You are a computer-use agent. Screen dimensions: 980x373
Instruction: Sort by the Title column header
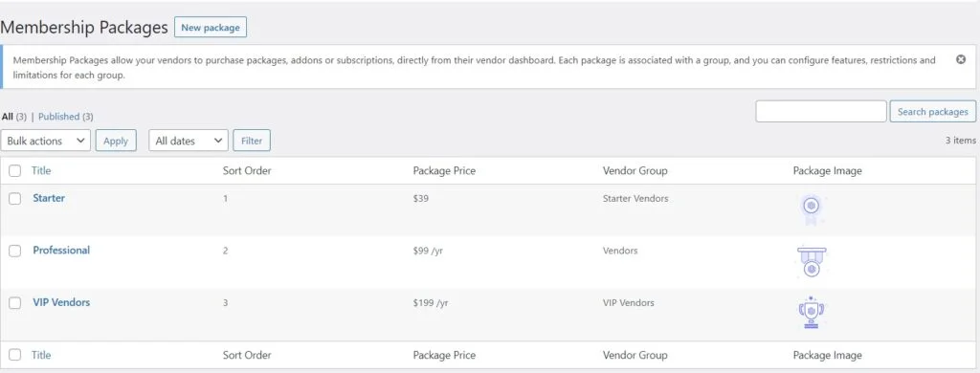(41, 170)
